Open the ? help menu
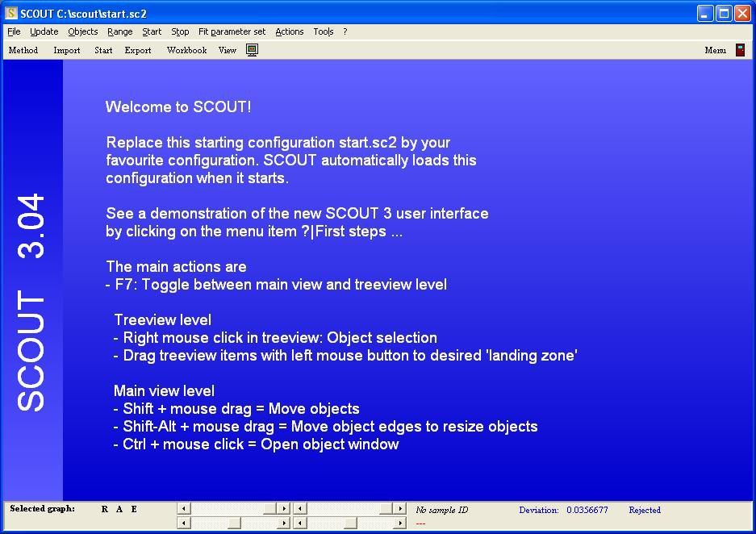Viewport: 756px width, 534px height. (345, 32)
